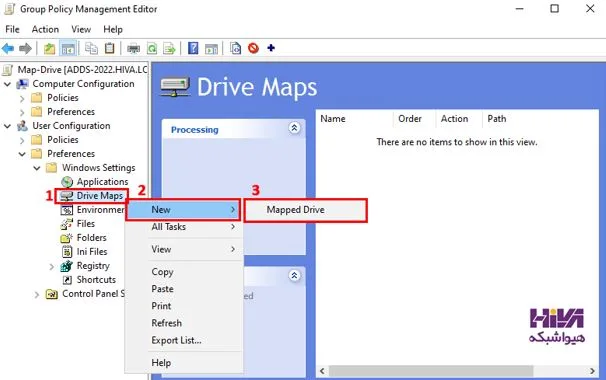This screenshot has height=380, width=606.
Task: Open All Tasks submenu in context menu
Action: [x=184, y=227]
